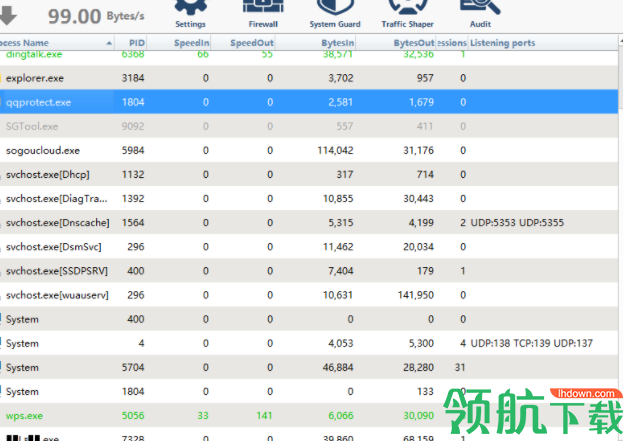Click the download speed arrow icon
623x441 pixels.
pos(8,16)
